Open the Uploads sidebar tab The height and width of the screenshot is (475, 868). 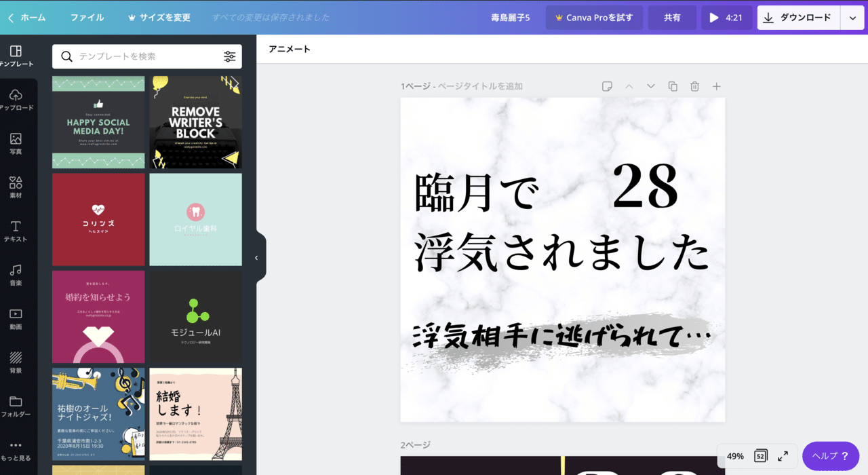pyautogui.click(x=16, y=100)
